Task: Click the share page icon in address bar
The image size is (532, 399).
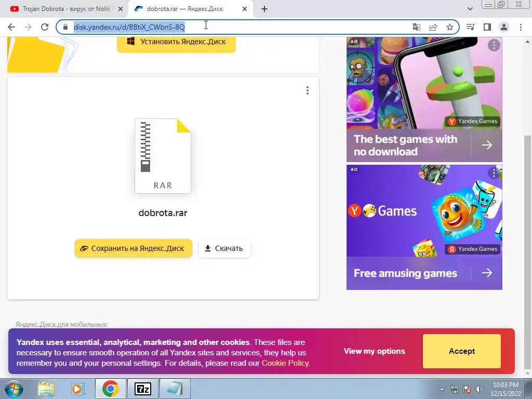Action: [x=433, y=27]
